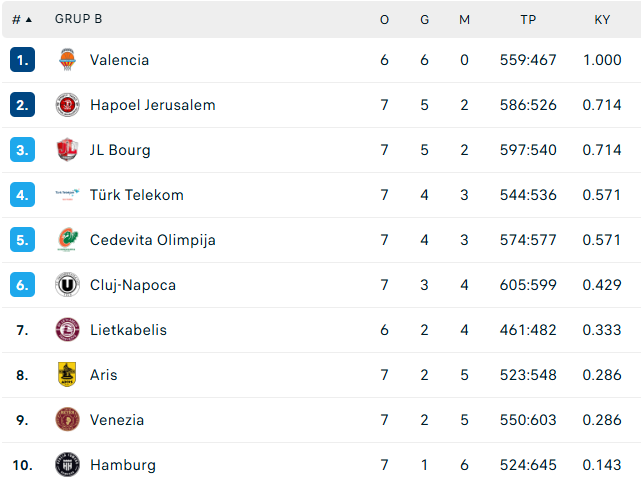Open the Hamburg team name link
Viewport: 641px width, 482px height.
click(123, 465)
